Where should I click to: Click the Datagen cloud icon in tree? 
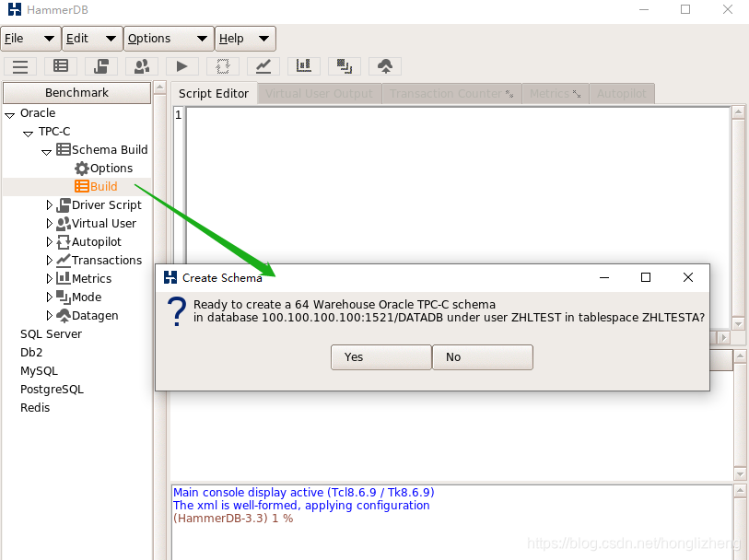point(64,316)
